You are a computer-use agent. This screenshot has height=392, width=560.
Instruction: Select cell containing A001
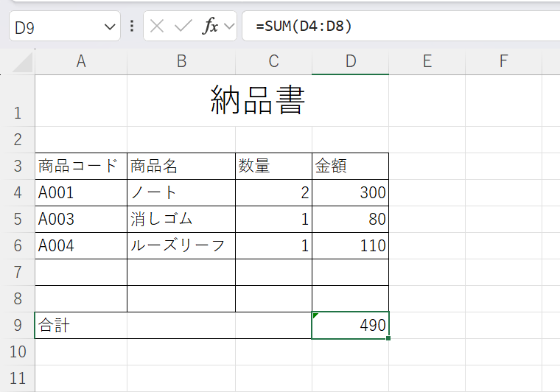81,192
